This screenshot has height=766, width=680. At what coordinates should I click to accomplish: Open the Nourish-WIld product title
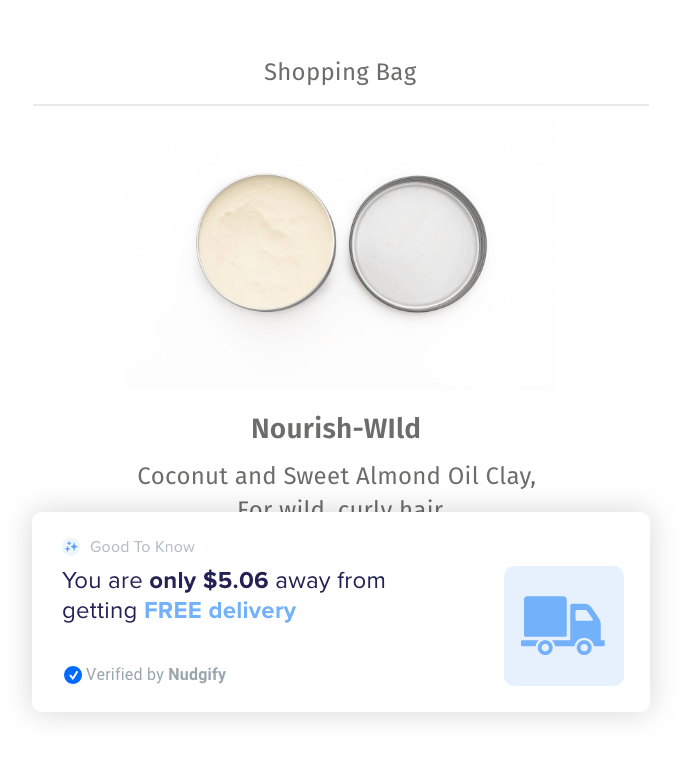(x=336, y=429)
